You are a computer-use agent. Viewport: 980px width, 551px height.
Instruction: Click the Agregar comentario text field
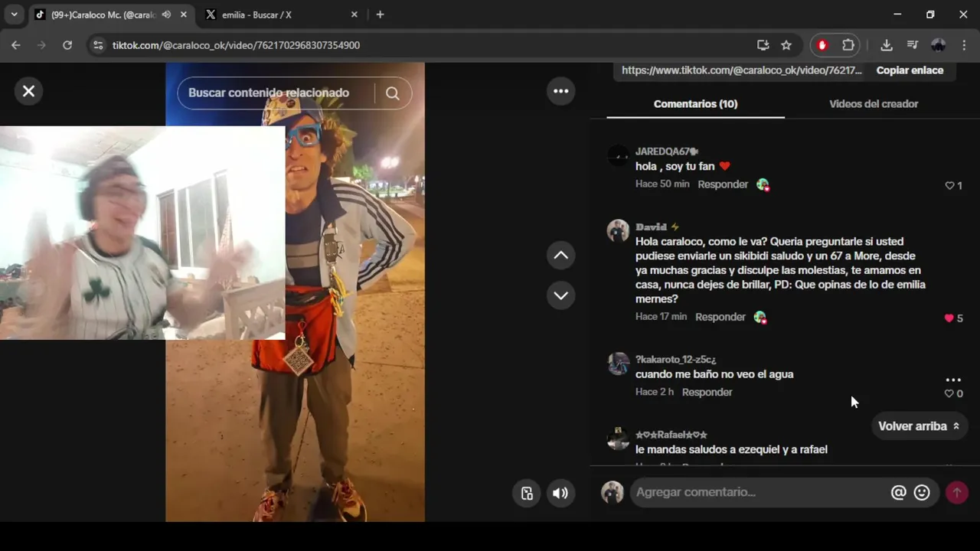tap(758, 492)
